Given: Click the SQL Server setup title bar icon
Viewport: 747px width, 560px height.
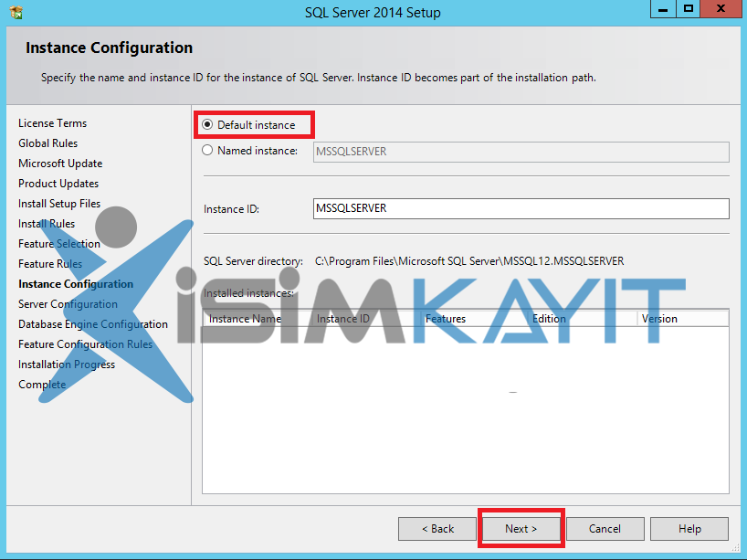Looking at the screenshot, I should point(16,12).
